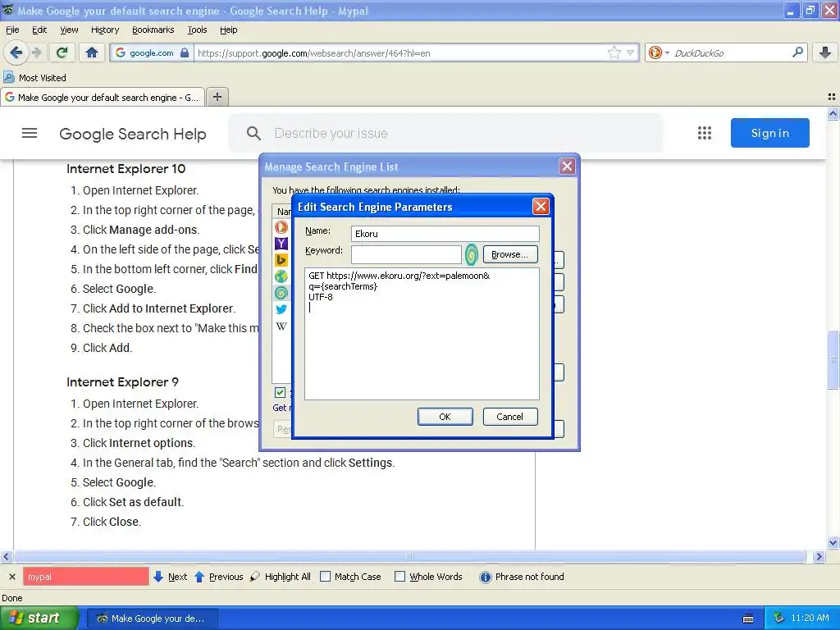Viewport: 840px width, 630px height.
Task: Click the Describe your issue search box
Action: tap(445, 134)
